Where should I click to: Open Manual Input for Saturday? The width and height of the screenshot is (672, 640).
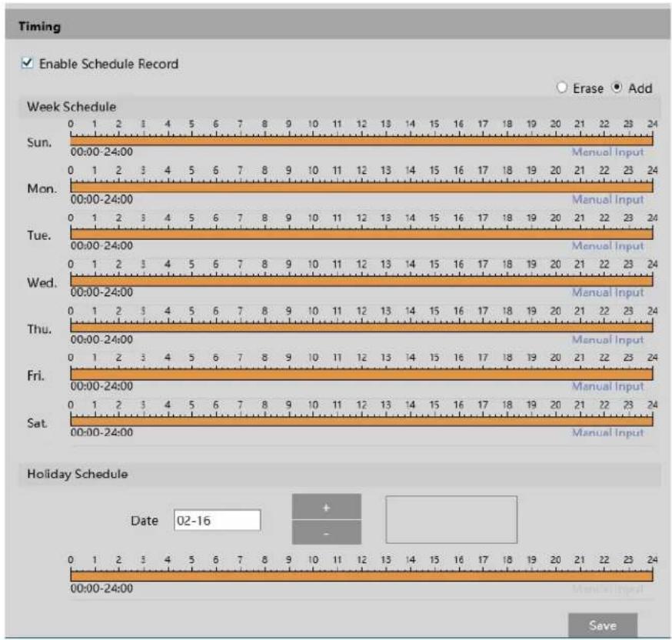click(x=607, y=432)
